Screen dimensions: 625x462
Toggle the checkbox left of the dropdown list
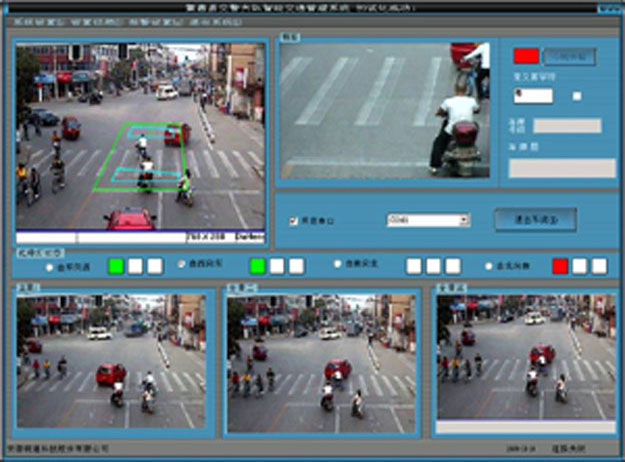click(x=292, y=220)
